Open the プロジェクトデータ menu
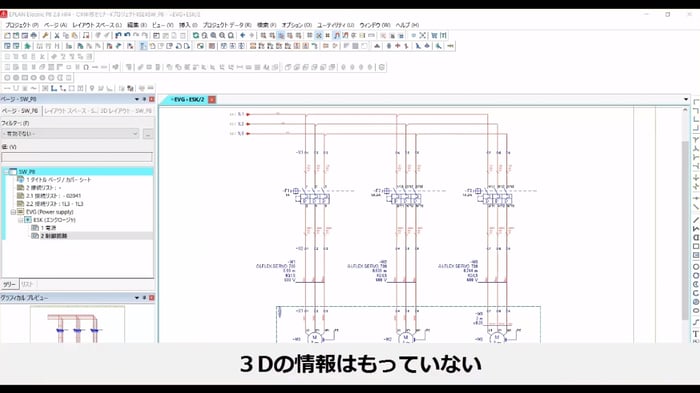The height and width of the screenshot is (393, 700). [x=227, y=25]
